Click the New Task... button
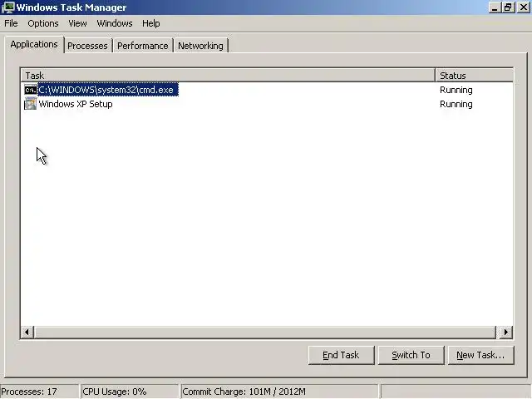Viewport: 532px width, 399px height. click(480, 355)
